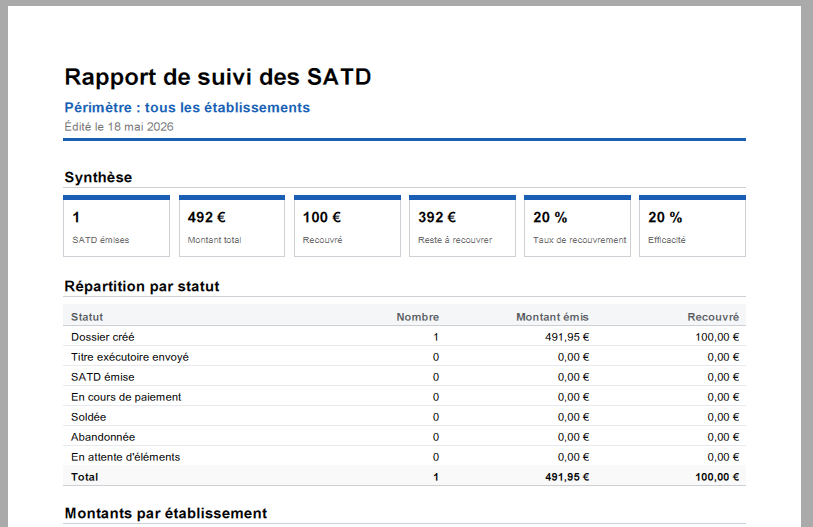Click the 'Recouvré' label in synthesis card
The height and width of the screenshot is (527, 813).
[x=323, y=240]
